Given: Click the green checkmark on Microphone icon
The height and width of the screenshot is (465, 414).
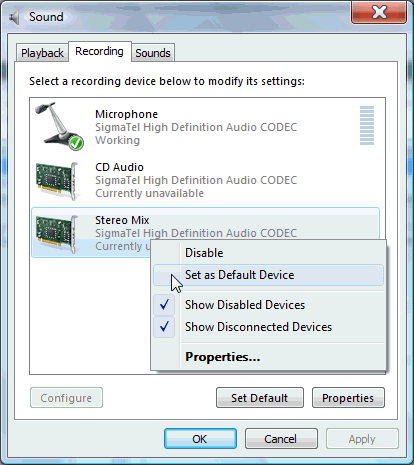Looking at the screenshot, I should coord(76,143).
